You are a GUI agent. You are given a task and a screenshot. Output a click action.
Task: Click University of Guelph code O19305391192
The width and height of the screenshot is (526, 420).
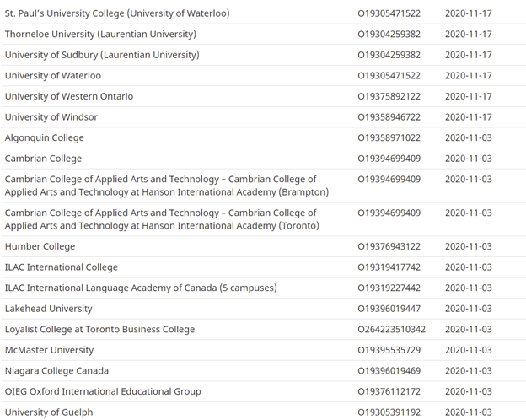(389, 412)
